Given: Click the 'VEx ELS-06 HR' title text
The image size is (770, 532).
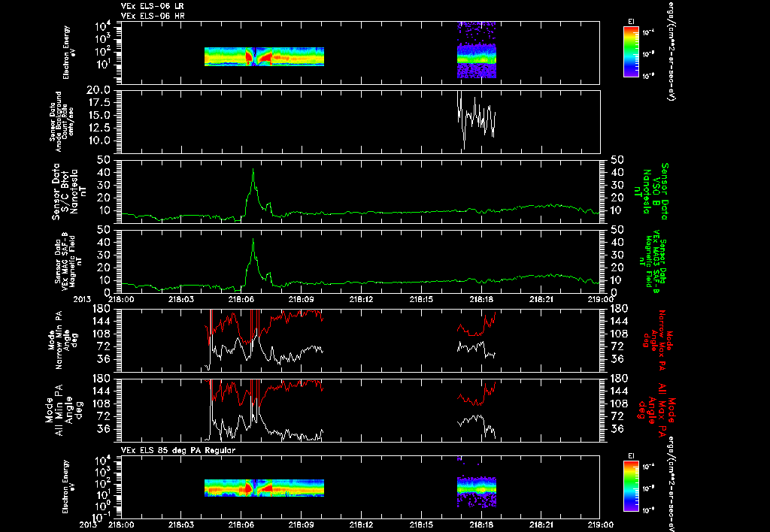Looking at the screenshot, I should tap(153, 17).
